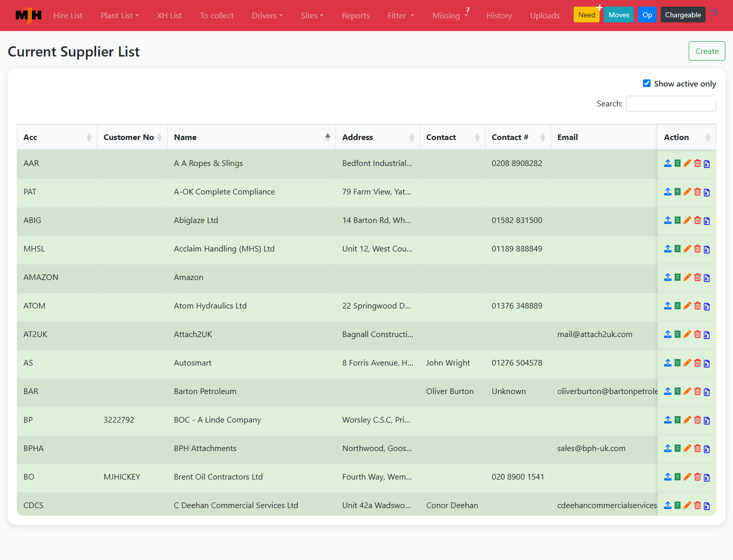This screenshot has height=560, width=733.
Task: Expand the Plant List dropdown
Action: (x=120, y=15)
